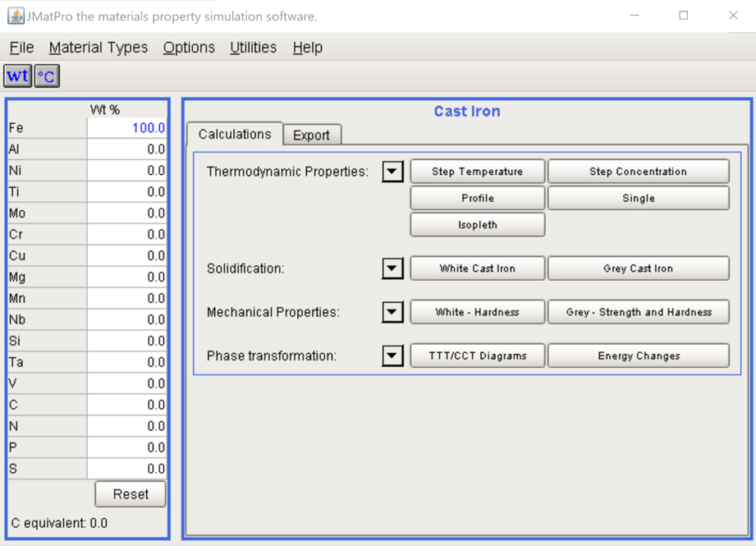
Task: Calculate Grey - Strength and Hardness
Action: point(639,312)
